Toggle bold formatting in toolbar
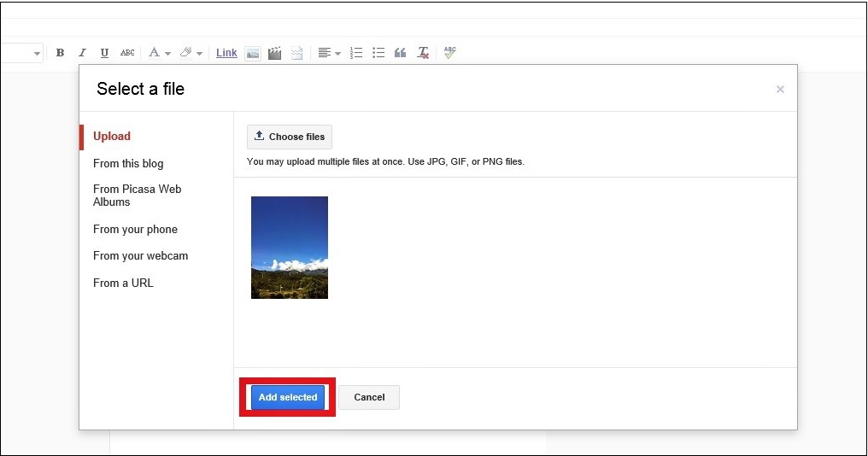Image resolution: width=868 pixels, height=456 pixels. pos(60,53)
